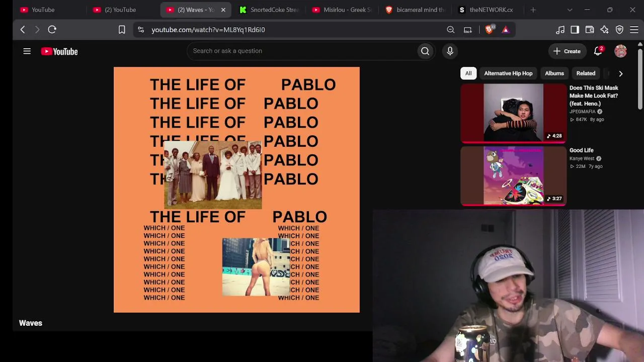Open the 'Does This Ski Mask' video thumbnail
Image resolution: width=644 pixels, height=362 pixels.
click(x=513, y=113)
